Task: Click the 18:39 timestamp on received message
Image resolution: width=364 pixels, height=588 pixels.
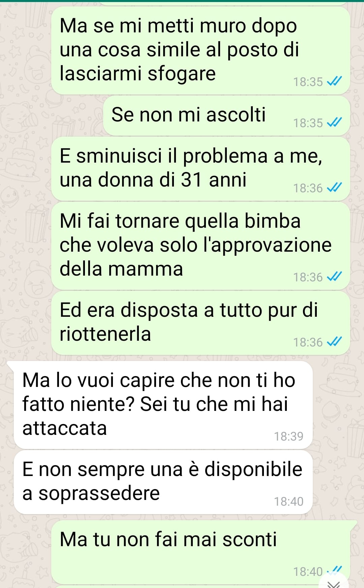Action: coord(289,436)
